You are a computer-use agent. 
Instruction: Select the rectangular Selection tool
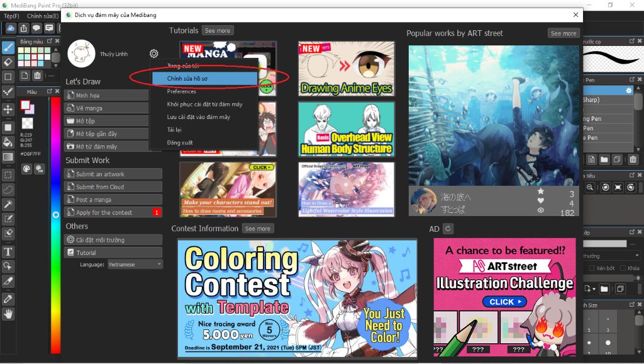(8, 175)
